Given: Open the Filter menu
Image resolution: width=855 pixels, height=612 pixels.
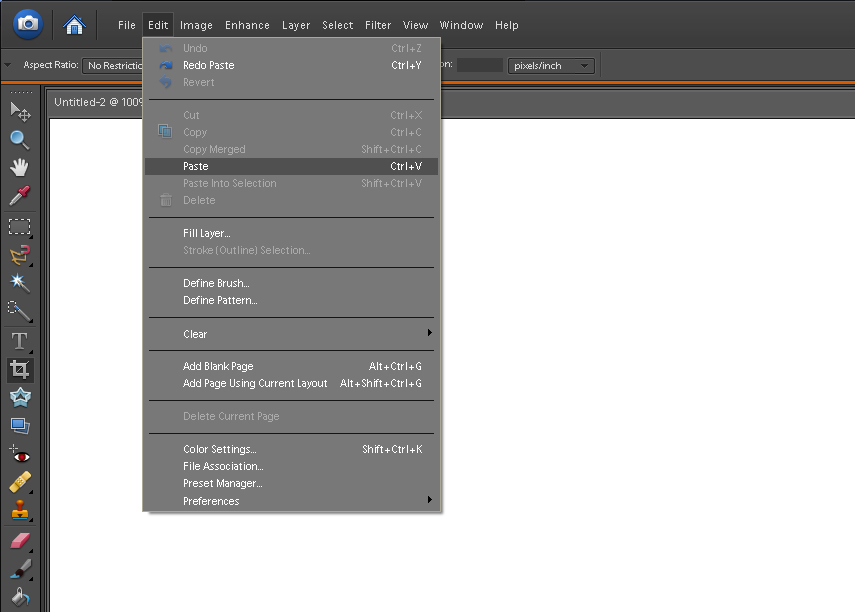Looking at the screenshot, I should pyautogui.click(x=378, y=25).
